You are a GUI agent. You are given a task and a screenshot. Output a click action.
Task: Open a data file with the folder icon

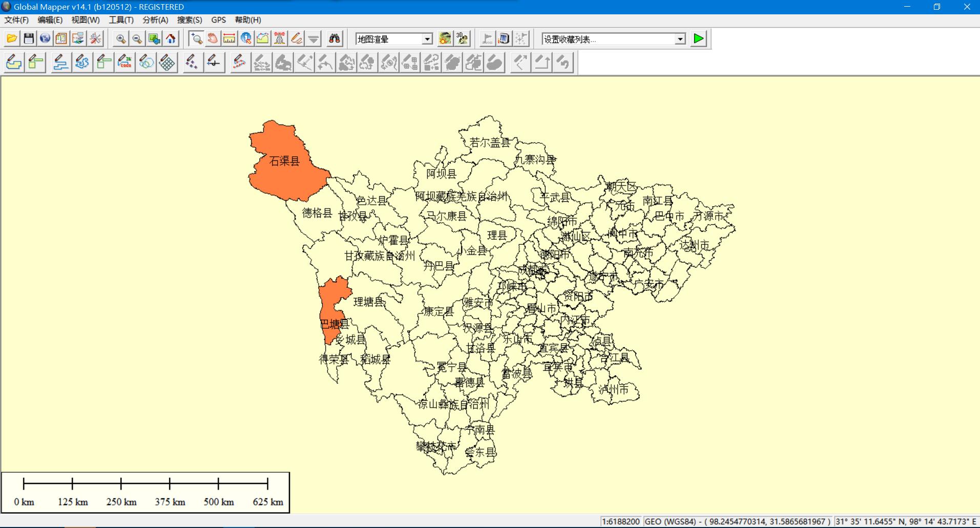pos(12,39)
